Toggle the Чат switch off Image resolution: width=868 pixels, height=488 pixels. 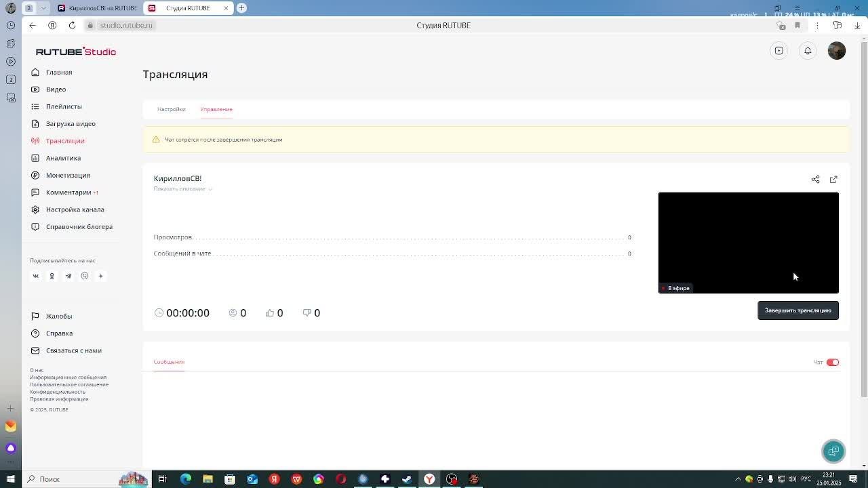pyautogui.click(x=833, y=363)
